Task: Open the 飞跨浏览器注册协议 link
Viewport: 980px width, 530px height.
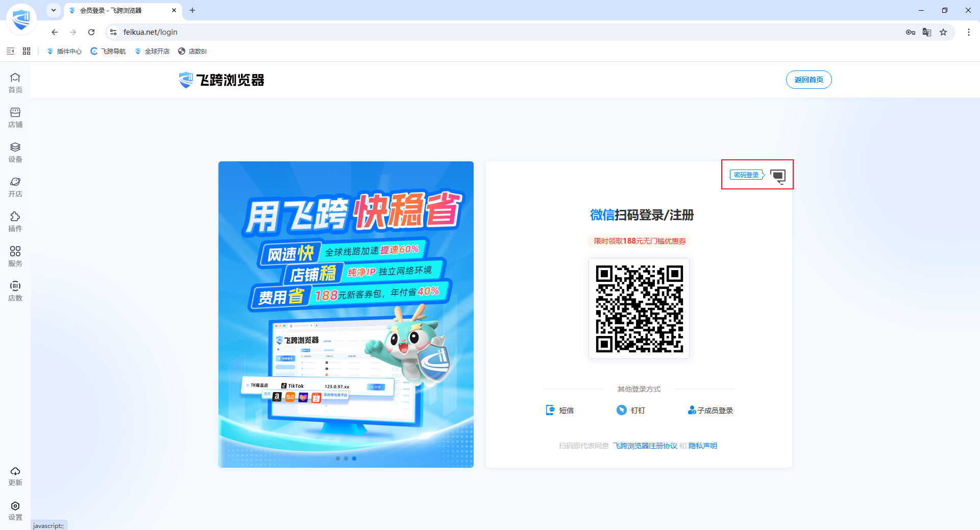Action: [645, 446]
